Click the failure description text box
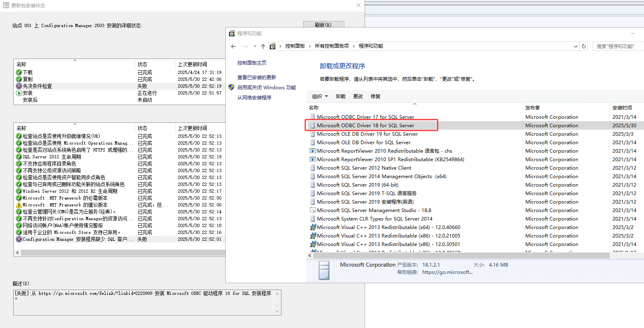644x328 pixels. (x=144, y=302)
